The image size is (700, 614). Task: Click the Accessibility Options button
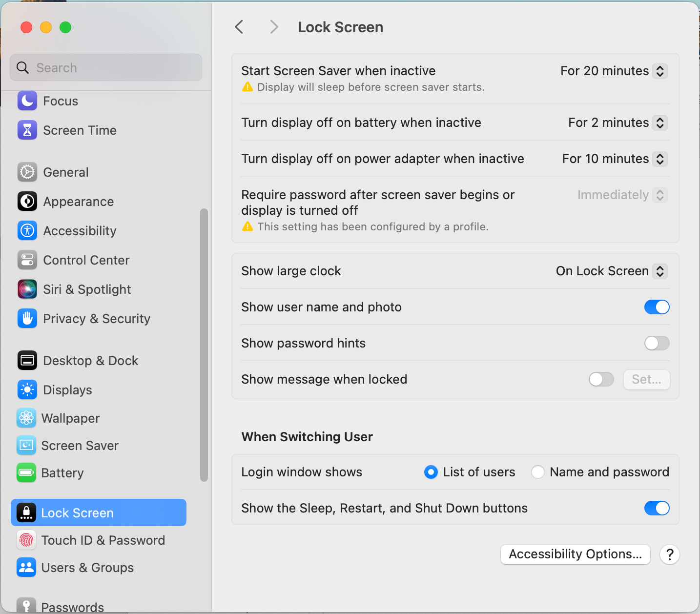click(576, 554)
